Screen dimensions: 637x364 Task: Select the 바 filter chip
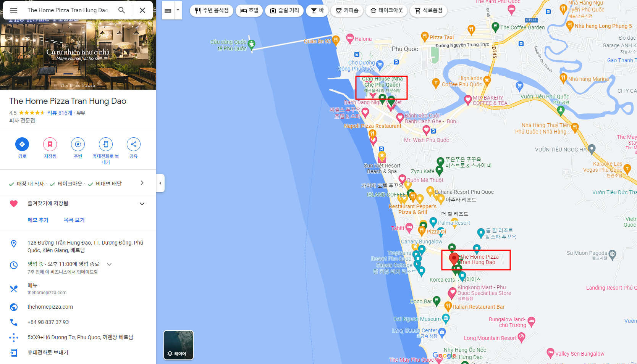point(317,10)
